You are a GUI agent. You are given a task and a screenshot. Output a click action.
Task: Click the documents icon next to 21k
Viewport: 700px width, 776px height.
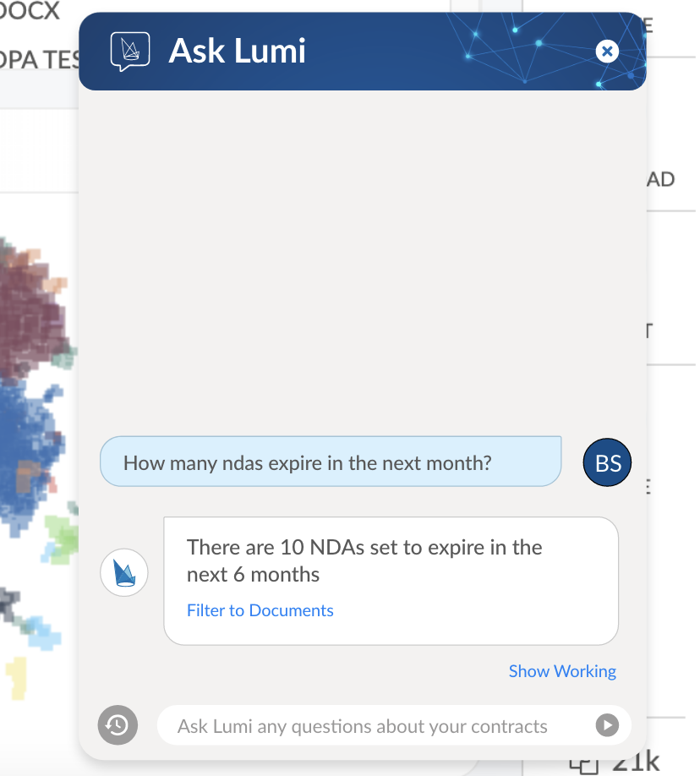pos(583,764)
